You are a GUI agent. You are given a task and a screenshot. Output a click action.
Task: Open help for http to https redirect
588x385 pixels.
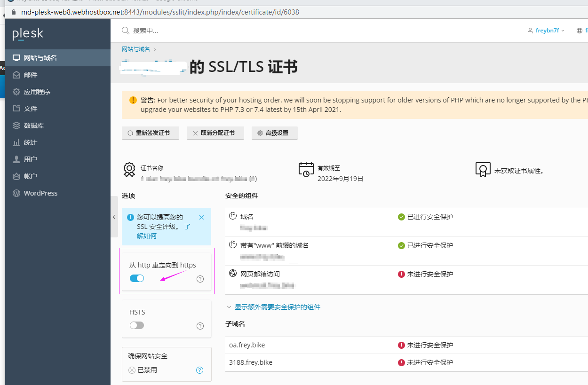pyautogui.click(x=200, y=279)
